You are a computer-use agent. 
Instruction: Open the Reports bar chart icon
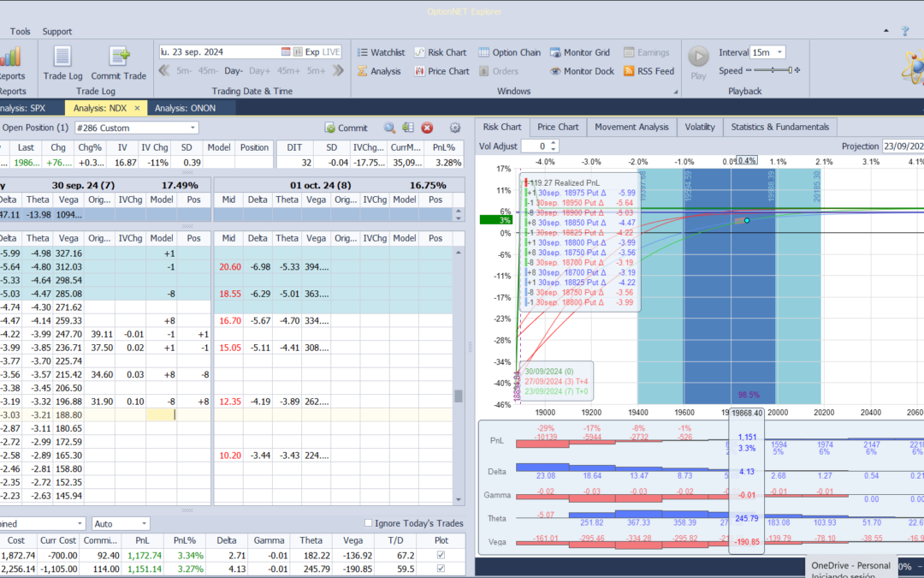point(10,57)
